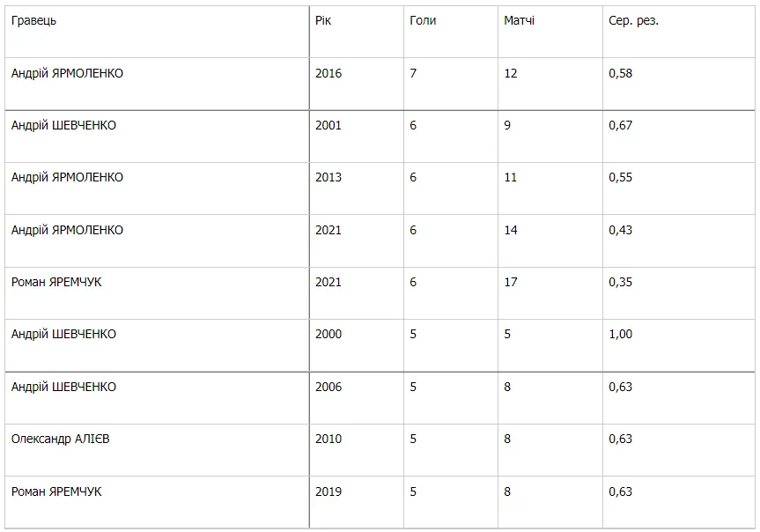Click the 14 matches cell
The image size is (760, 532).
pyautogui.click(x=511, y=230)
